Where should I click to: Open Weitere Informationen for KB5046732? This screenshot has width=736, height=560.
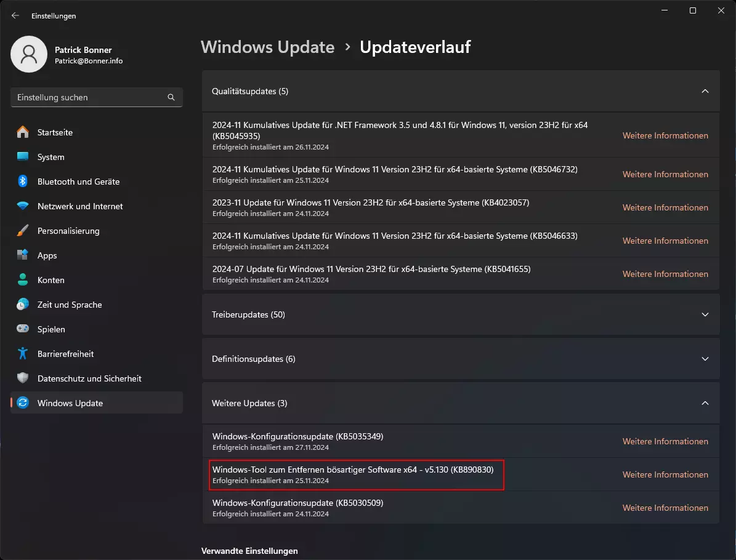tap(665, 174)
